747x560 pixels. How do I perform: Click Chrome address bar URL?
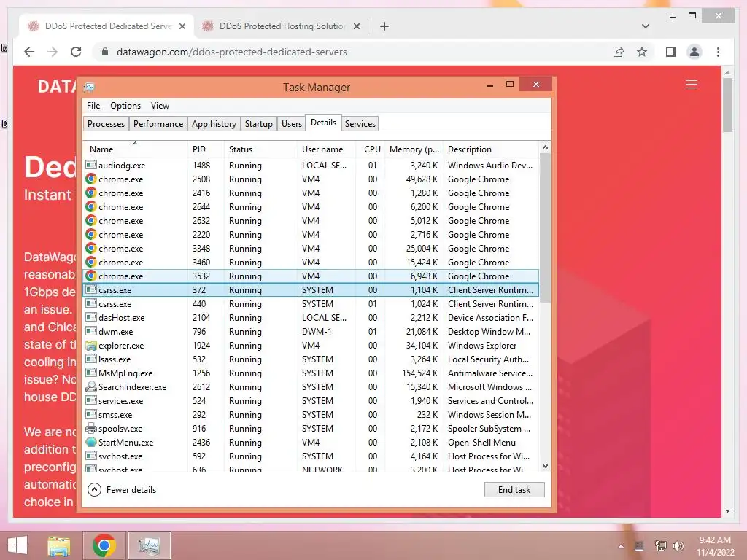(x=231, y=52)
